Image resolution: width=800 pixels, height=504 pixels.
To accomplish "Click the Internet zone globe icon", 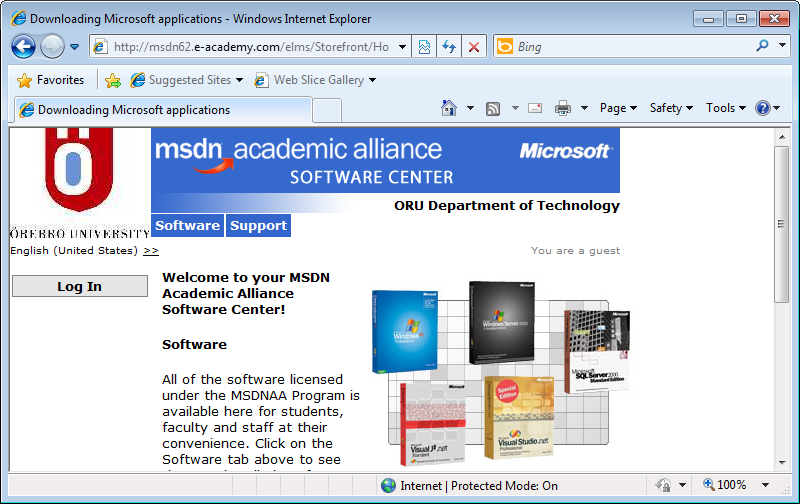I will click(x=388, y=485).
